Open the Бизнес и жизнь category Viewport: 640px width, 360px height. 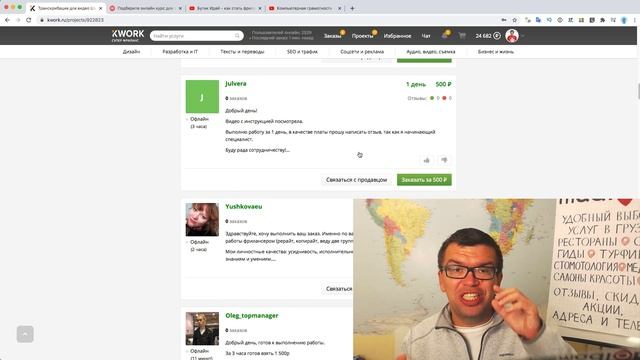[496, 52]
